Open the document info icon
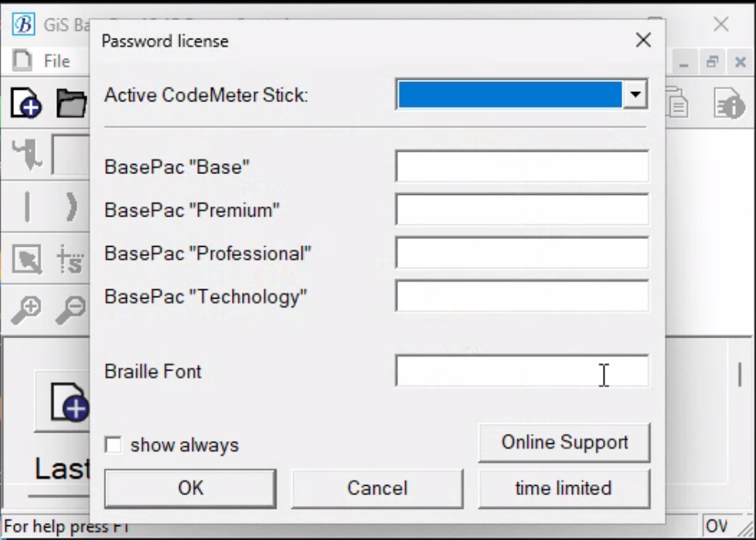Image resolution: width=756 pixels, height=540 pixels. [x=730, y=103]
